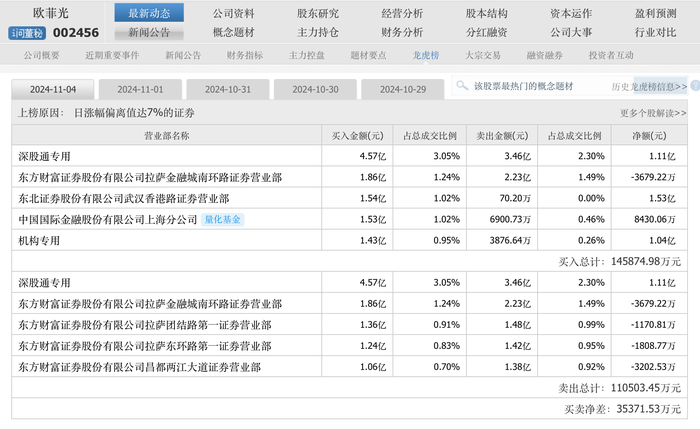Click 机构专用 row name
Viewport: 700px width, 429px height.
pos(39,241)
